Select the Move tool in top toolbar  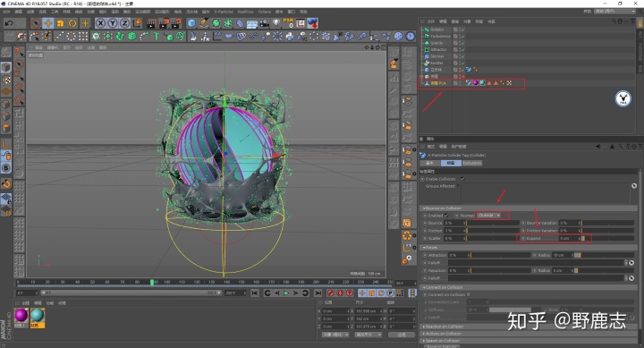[x=48, y=23]
